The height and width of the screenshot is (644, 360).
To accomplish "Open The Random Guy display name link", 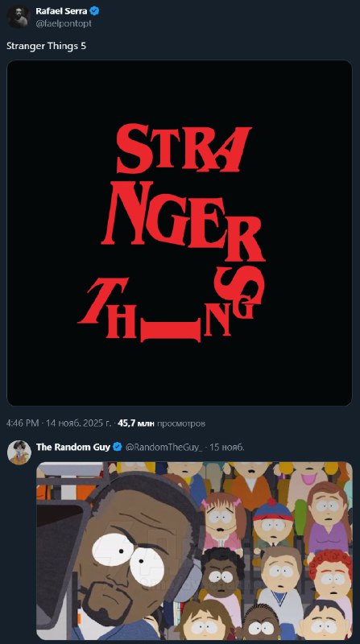I will [73, 447].
